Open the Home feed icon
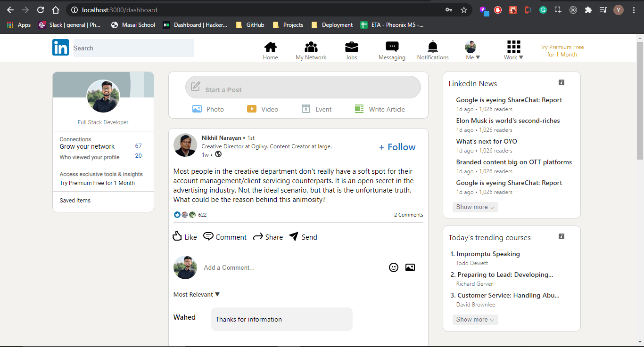Image resolution: width=644 pixels, height=347 pixels. pos(270,47)
